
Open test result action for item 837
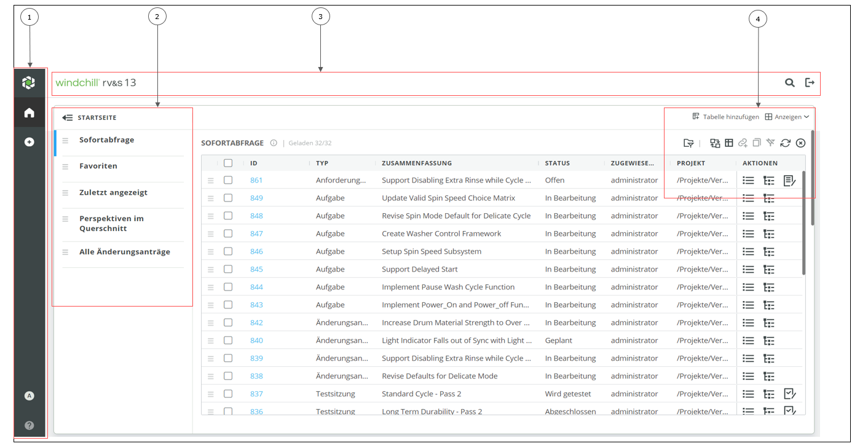click(x=790, y=394)
